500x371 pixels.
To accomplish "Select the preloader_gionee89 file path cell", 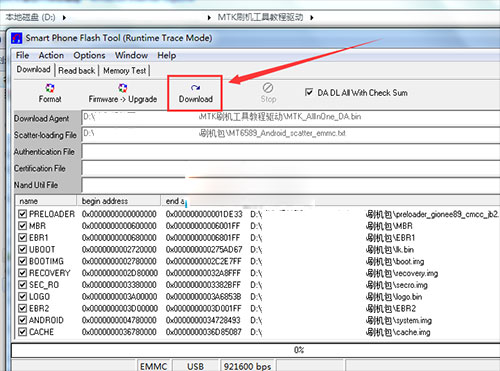I will 375,214.
